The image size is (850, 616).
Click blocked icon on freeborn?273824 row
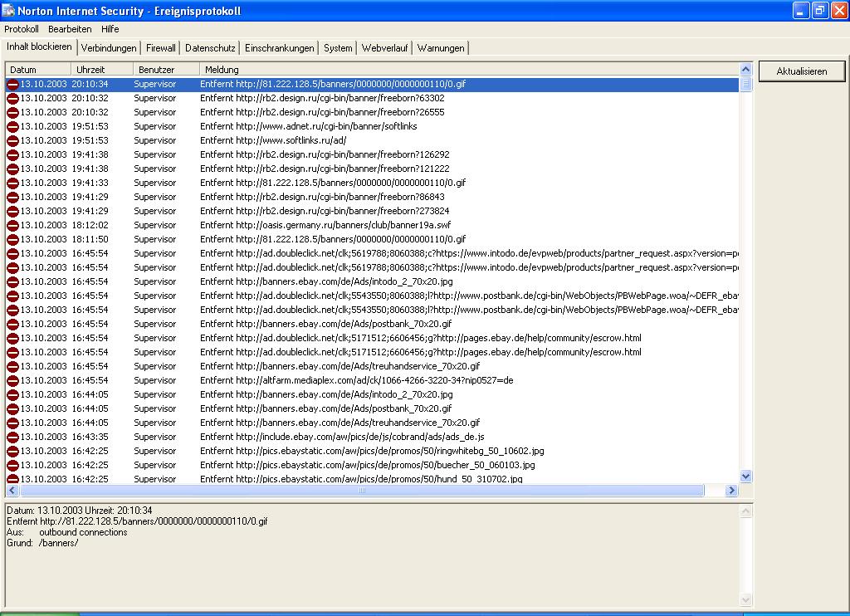tap(12, 212)
